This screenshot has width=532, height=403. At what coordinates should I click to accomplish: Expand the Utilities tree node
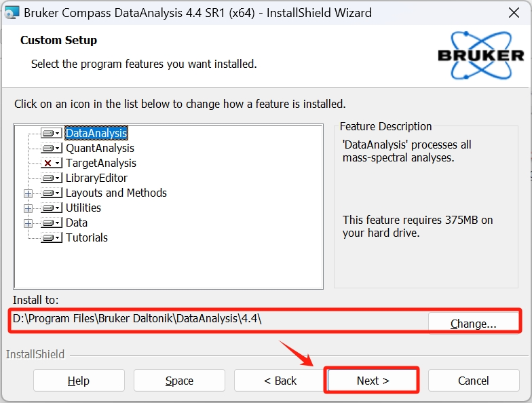click(28, 208)
